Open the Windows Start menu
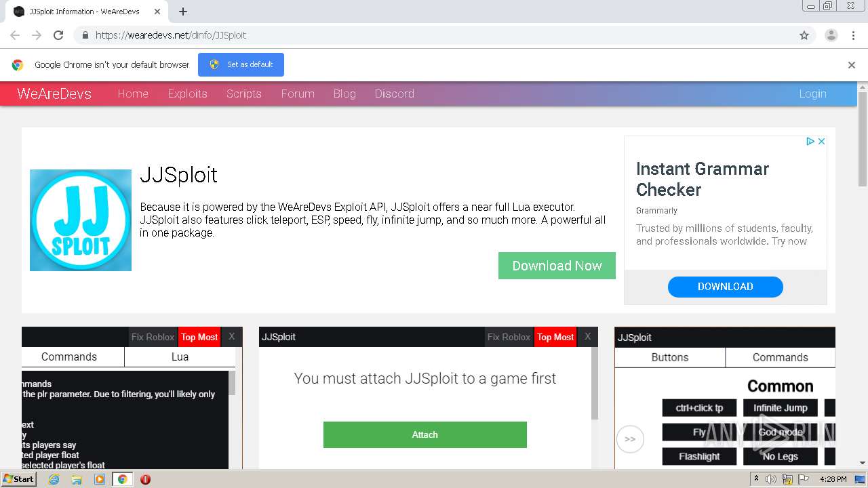The height and width of the screenshot is (488, 868). (19, 479)
